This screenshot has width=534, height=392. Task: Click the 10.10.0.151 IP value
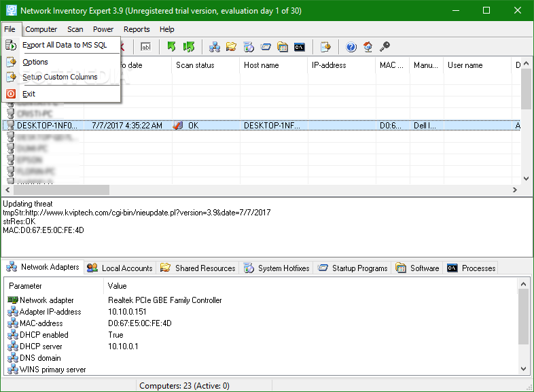click(x=127, y=312)
